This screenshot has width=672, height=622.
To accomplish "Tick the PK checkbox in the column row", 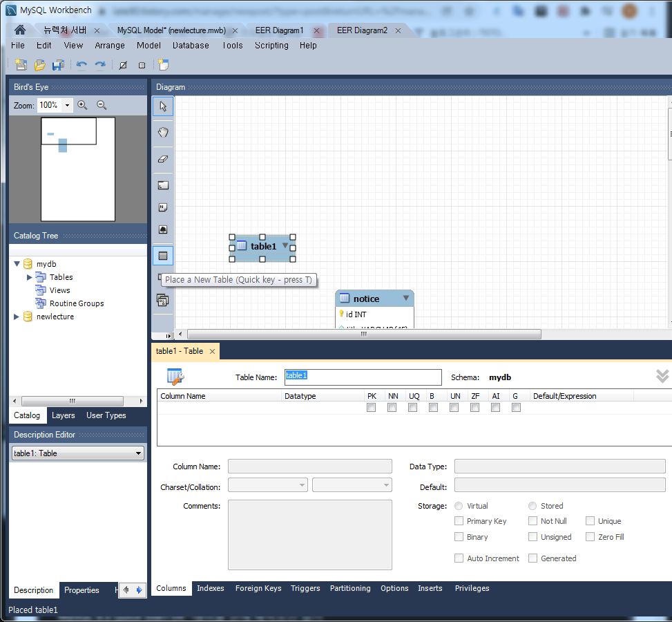I will 371,408.
